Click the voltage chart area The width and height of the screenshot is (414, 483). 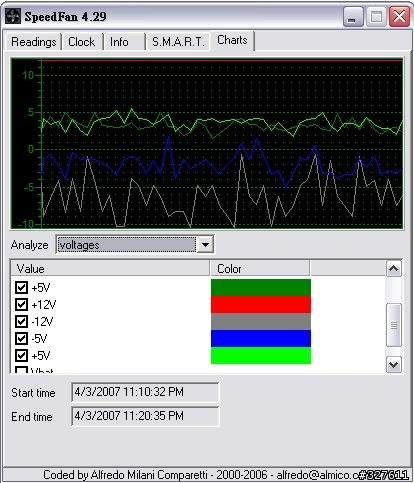tap(207, 143)
